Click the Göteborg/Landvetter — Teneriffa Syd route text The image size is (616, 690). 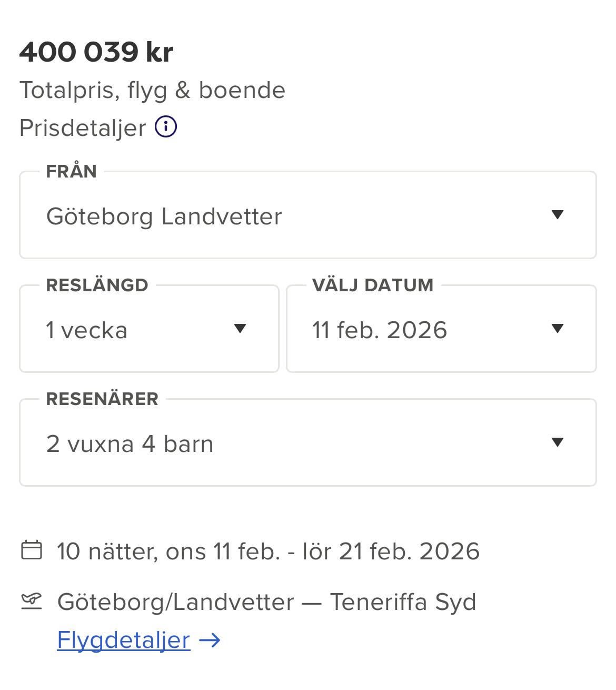pos(266,602)
